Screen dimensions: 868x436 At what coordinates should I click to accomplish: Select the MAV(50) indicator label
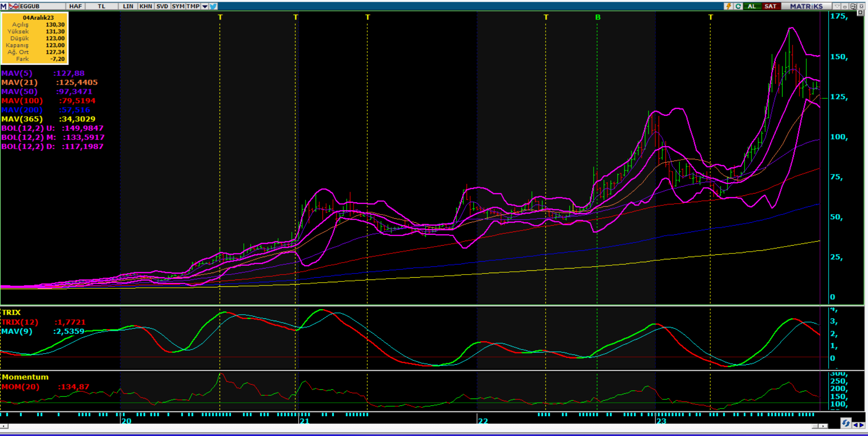point(19,92)
